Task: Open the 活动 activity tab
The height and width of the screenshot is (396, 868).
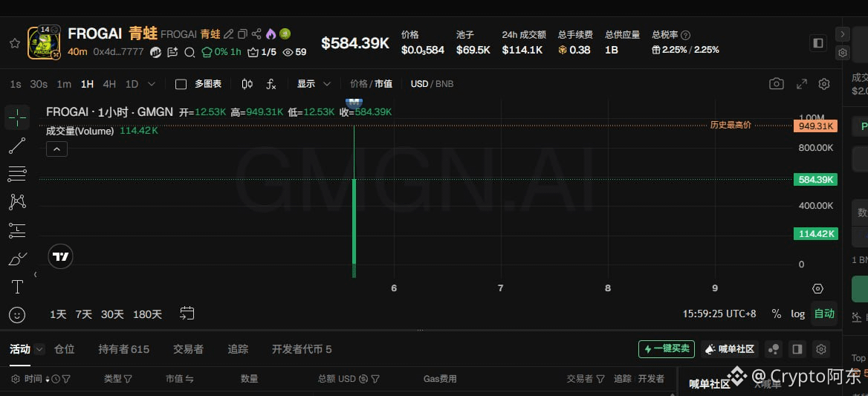Action: point(20,349)
